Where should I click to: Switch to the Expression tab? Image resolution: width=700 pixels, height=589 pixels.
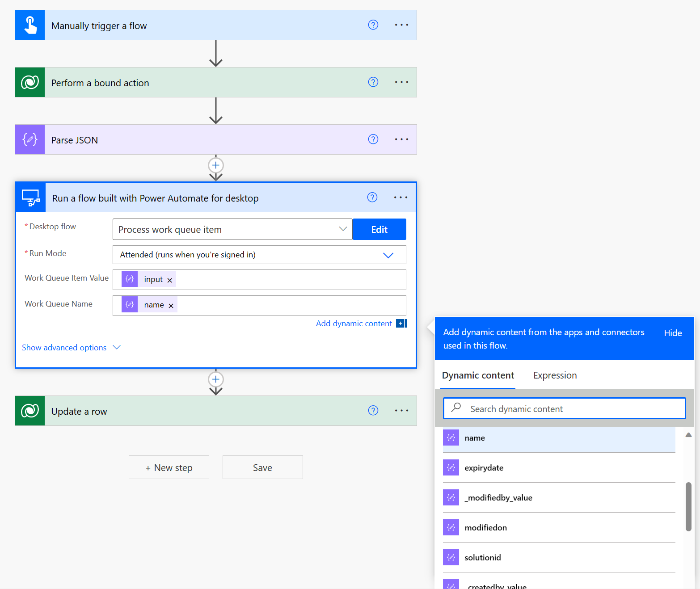point(555,375)
